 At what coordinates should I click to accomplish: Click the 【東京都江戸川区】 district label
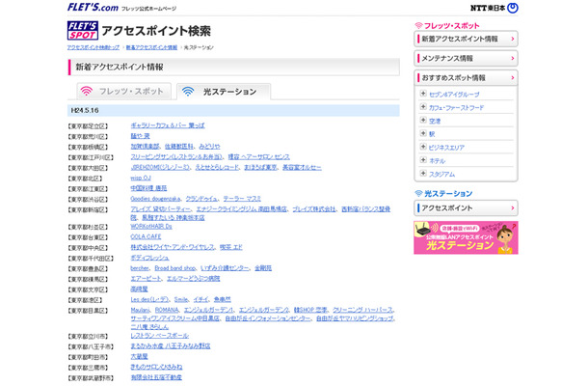pyautogui.click(x=91, y=157)
